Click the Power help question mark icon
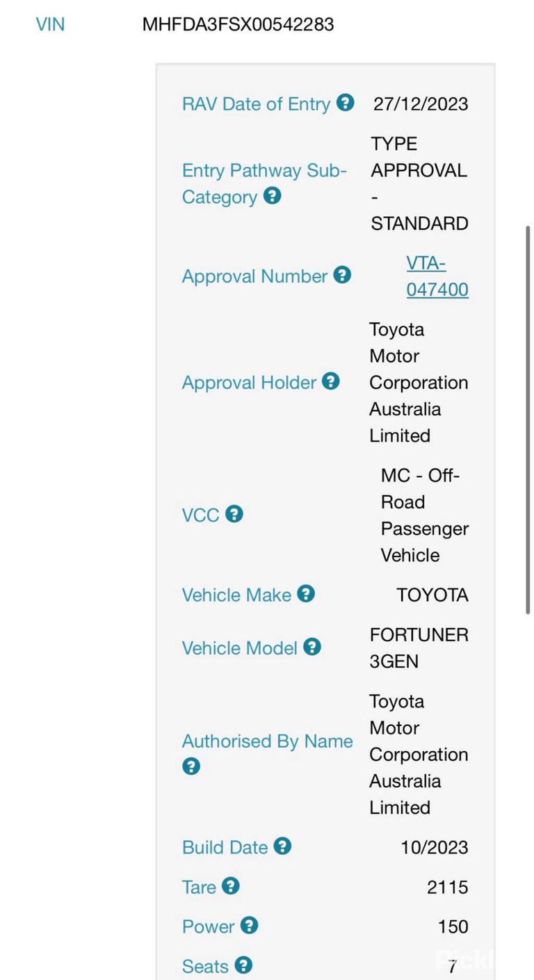This screenshot has width=534, height=980. click(x=249, y=926)
